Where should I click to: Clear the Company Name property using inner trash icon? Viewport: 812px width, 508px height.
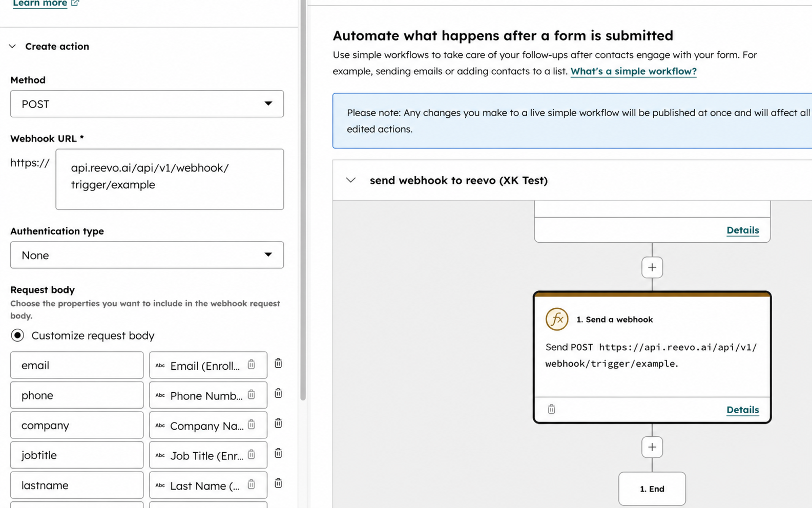(x=252, y=424)
